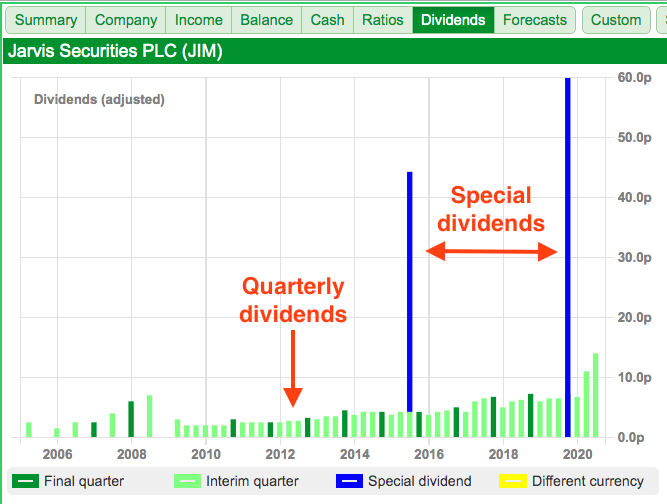Click the tall blue special dividend bar near 2020

coord(568,257)
